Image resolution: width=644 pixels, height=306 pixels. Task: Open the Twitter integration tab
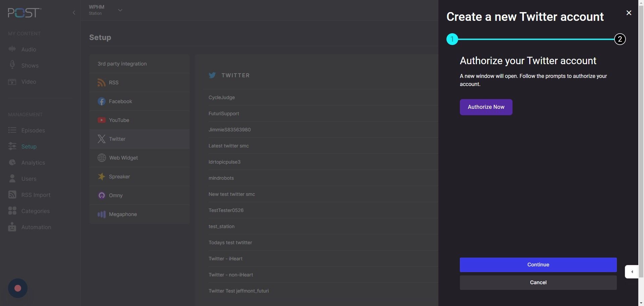tap(117, 139)
